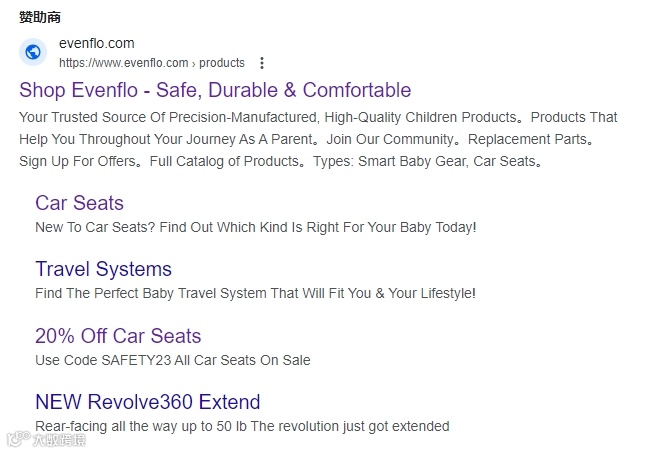Click the 'Rear-facing all the way' description
The height and width of the screenshot is (453, 646).
coord(242,426)
